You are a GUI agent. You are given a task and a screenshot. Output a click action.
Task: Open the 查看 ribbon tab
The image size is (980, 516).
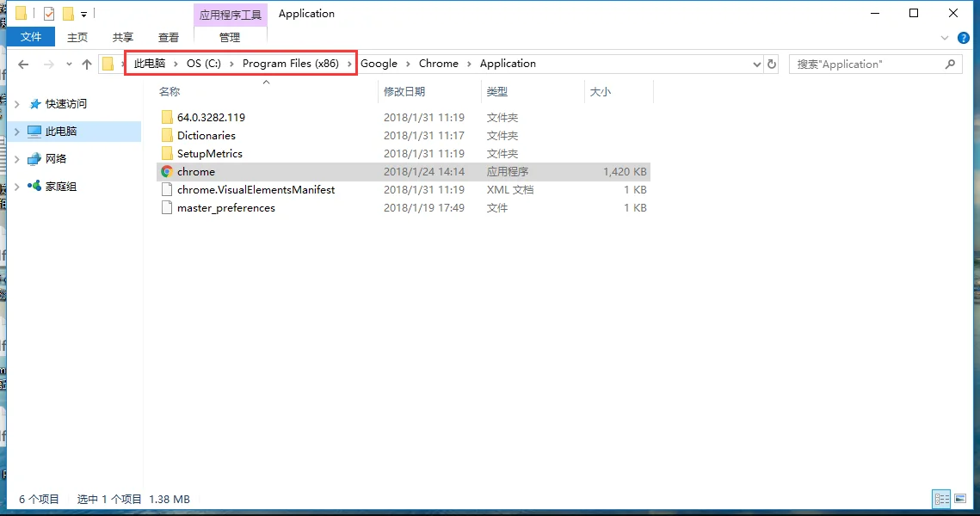point(168,38)
